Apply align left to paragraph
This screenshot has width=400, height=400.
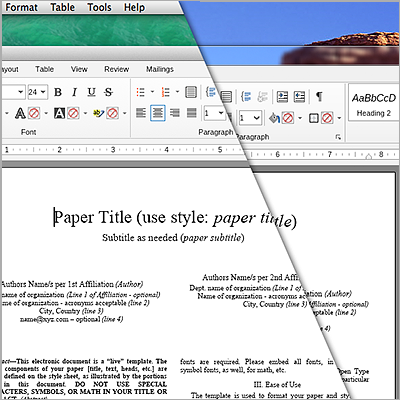tap(141, 113)
